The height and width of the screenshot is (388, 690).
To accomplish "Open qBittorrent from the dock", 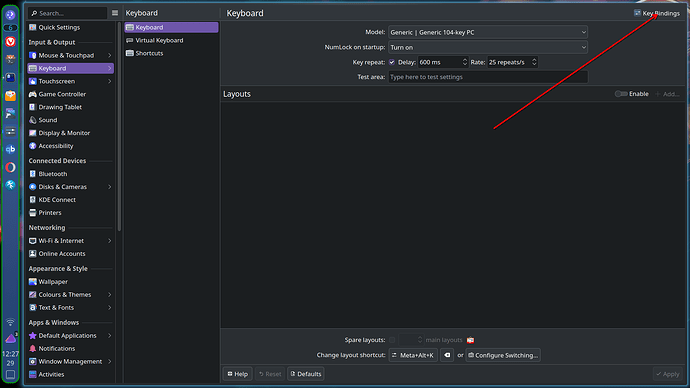I will 11,150.
